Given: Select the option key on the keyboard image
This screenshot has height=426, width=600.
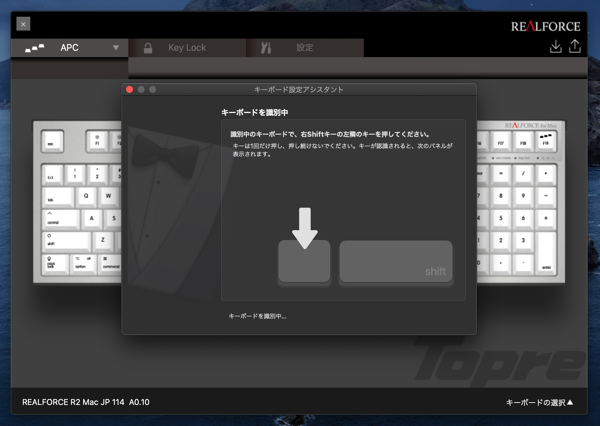Looking at the screenshot, I should coord(83,263).
